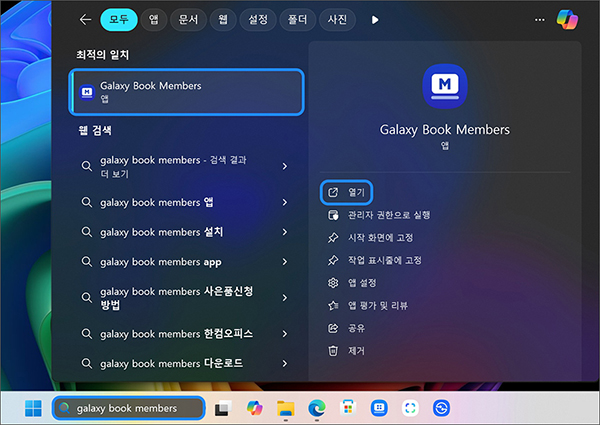This screenshot has width=600, height=425.
Task: Open the Windows Start button
Action: [x=33, y=408]
